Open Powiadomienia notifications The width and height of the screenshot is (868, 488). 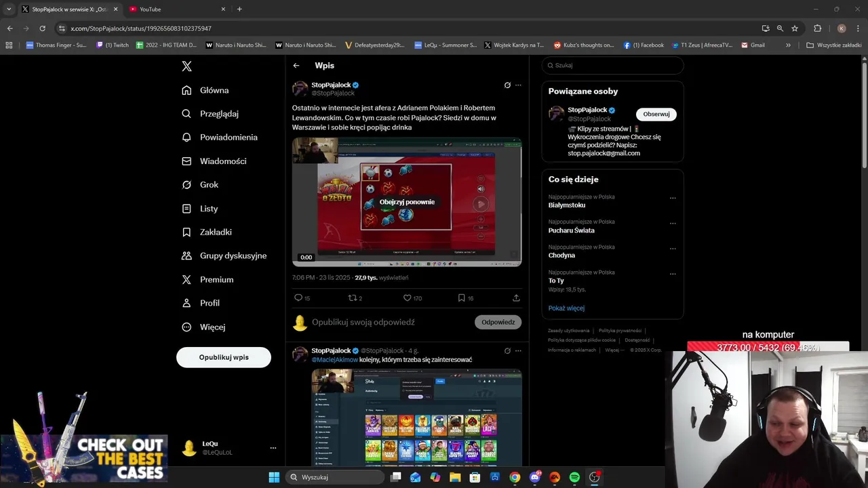pyautogui.click(x=220, y=138)
